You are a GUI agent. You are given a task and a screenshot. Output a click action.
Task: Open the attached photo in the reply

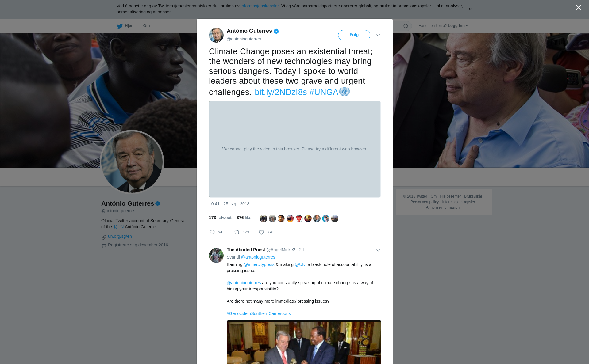304,342
